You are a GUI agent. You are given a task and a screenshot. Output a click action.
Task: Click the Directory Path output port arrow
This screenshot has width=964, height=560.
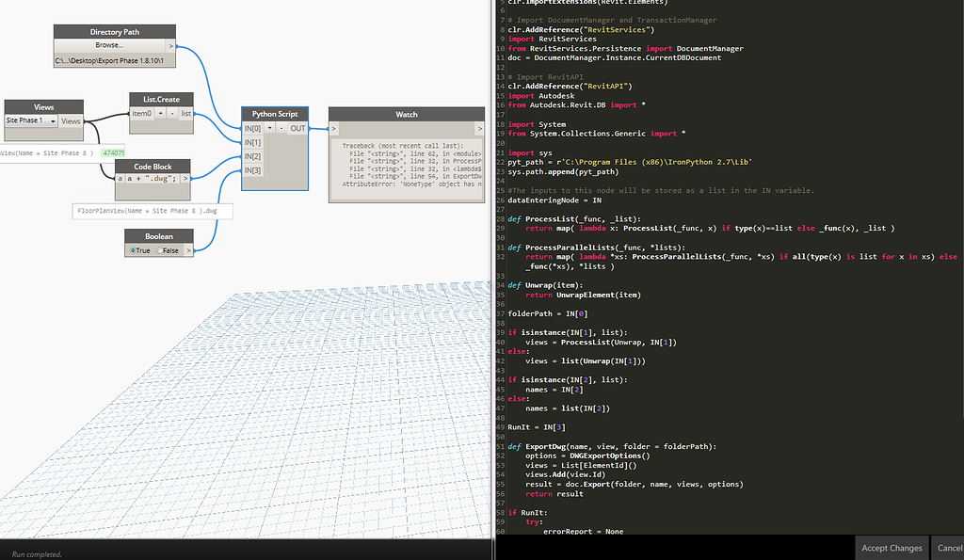(x=170, y=46)
